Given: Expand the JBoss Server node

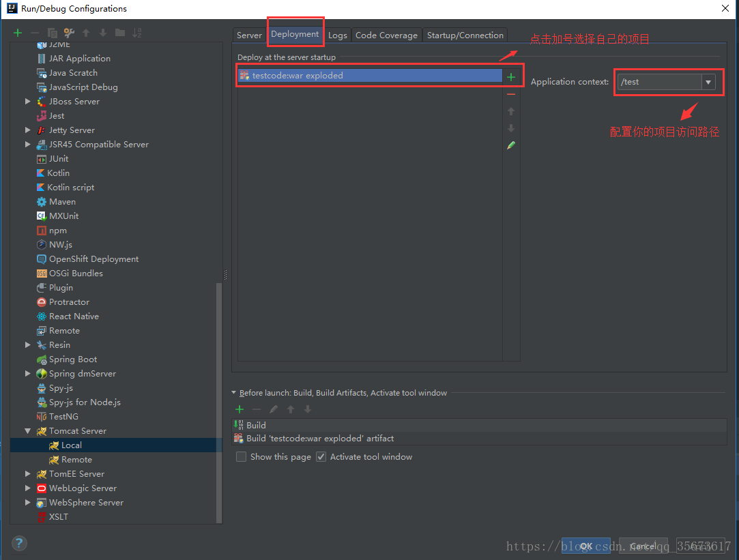Looking at the screenshot, I should [x=27, y=101].
